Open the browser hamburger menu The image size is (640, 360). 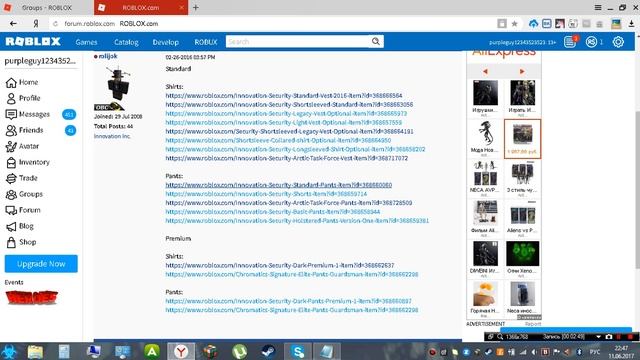pos(598,7)
